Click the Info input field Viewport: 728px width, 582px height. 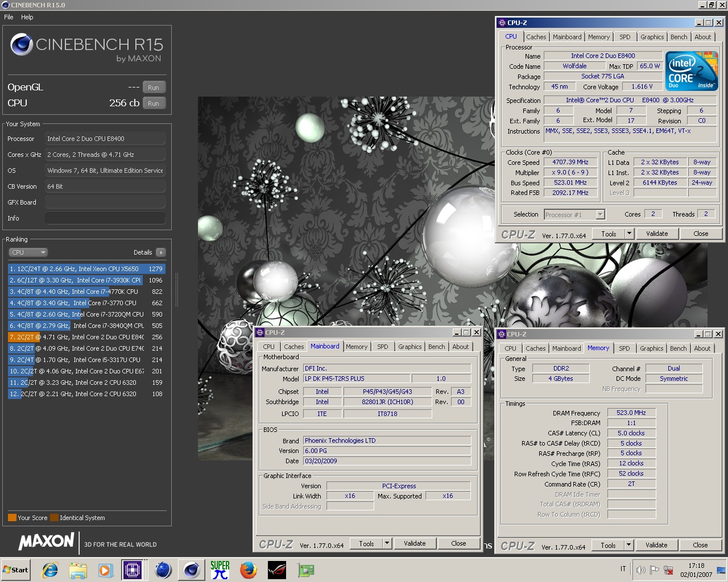(105, 218)
